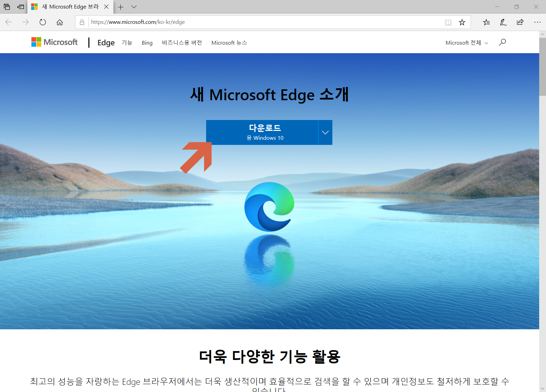This screenshot has height=392, width=546.
Task: Click the site search magnifier icon
Action: pyautogui.click(x=502, y=42)
